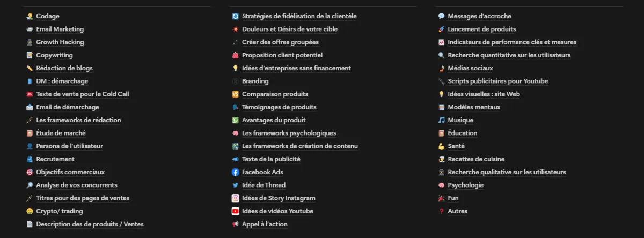This screenshot has width=644, height=238.
Task: Open Description des de produits / Ventes
Action: (x=90, y=224)
